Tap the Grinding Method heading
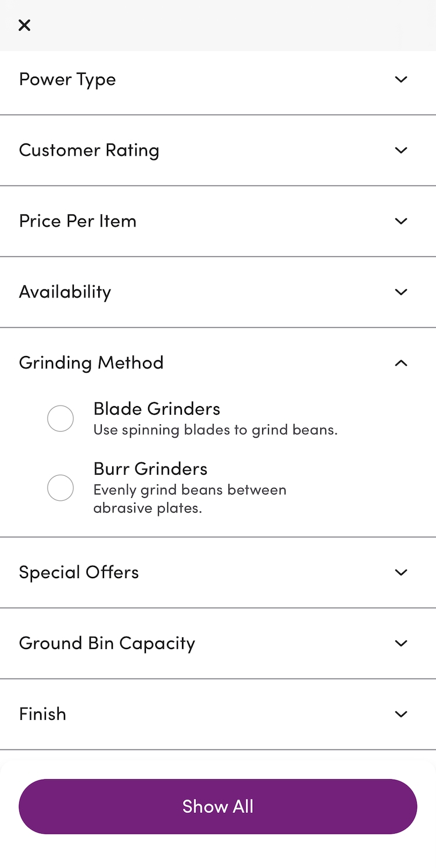This screenshot has width=436, height=868. pos(91,363)
